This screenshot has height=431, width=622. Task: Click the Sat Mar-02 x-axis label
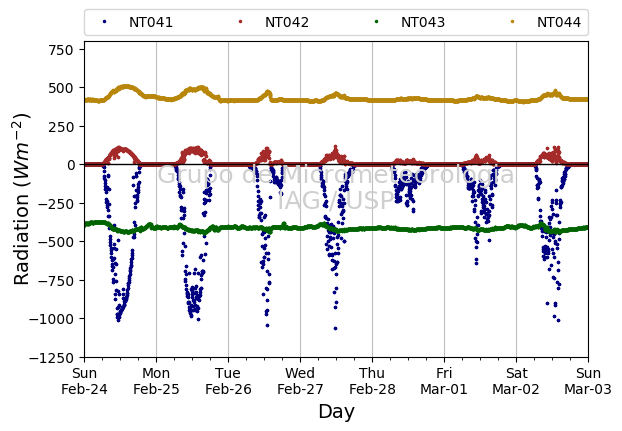(516, 381)
